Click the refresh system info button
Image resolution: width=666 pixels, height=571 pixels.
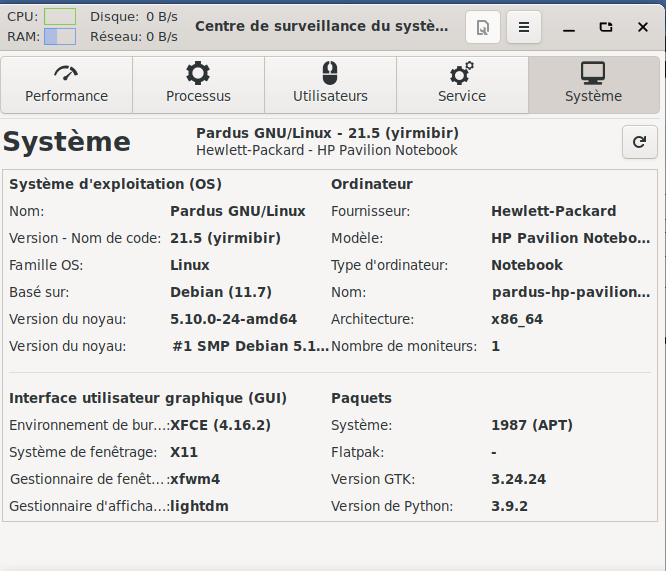pos(640,142)
